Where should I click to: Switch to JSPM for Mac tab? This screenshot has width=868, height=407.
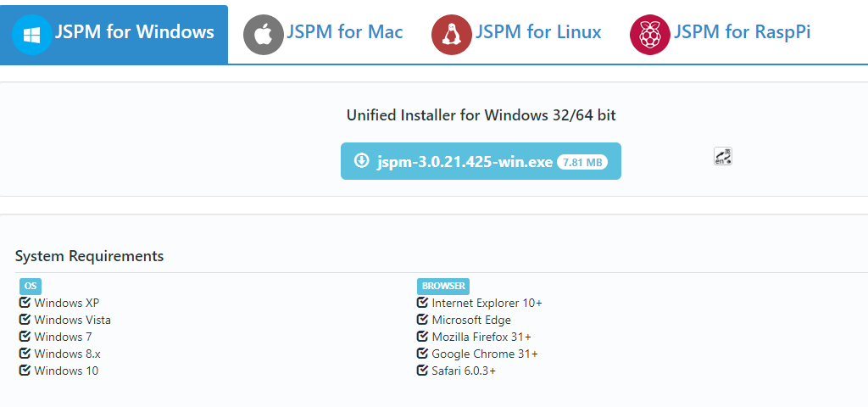click(344, 33)
